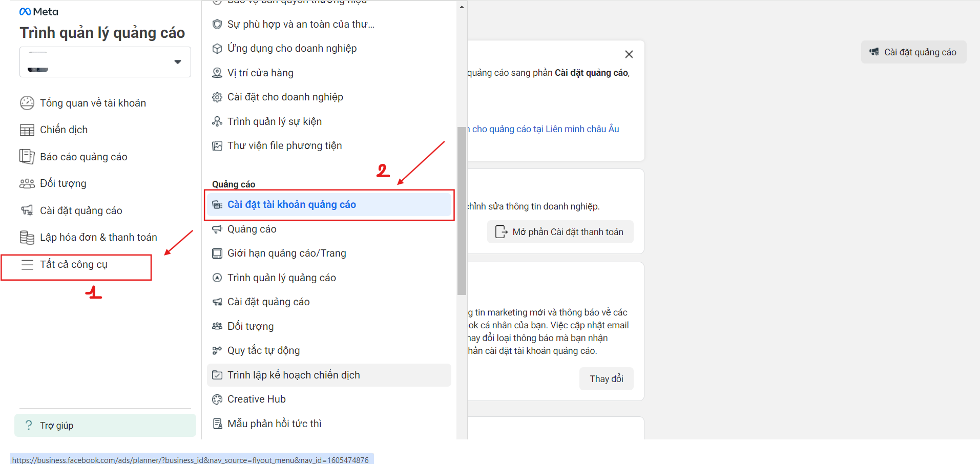Open Tổng quan về tài khoản

[93, 103]
